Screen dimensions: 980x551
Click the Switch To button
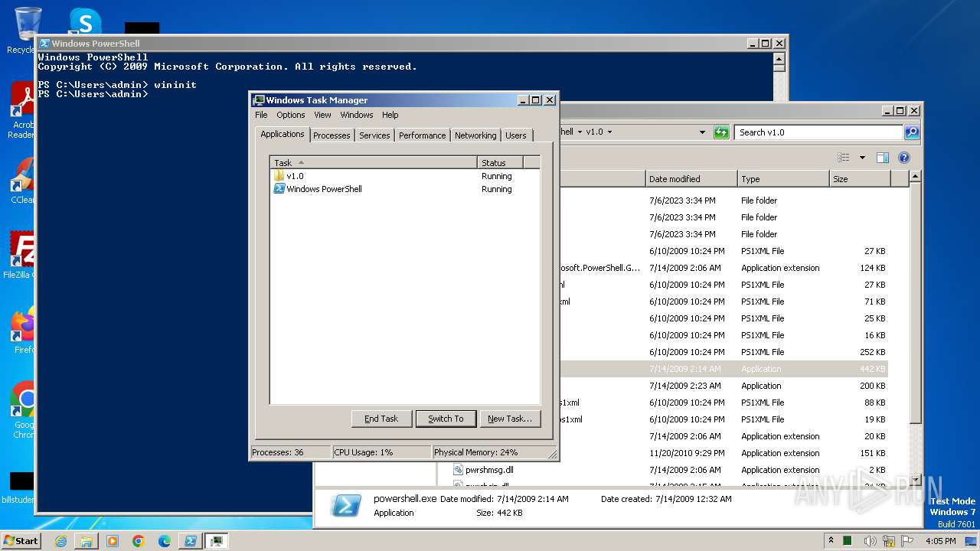(446, 419)
